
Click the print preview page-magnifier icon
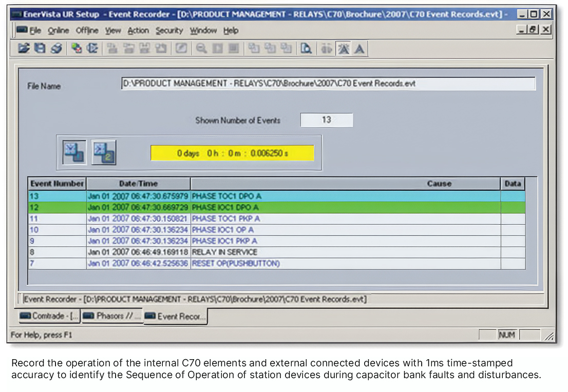pos(306,48)
